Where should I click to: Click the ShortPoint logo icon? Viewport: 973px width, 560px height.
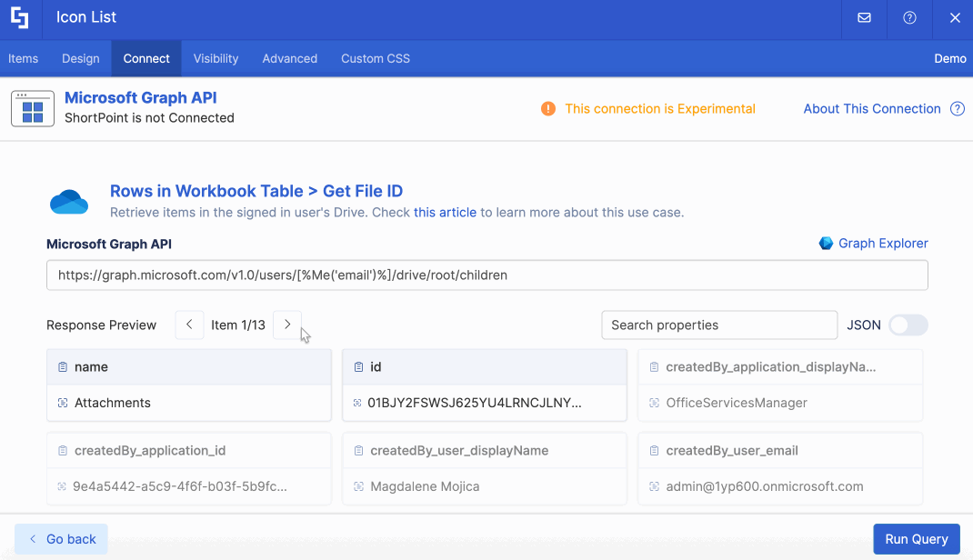pos(20,18)
